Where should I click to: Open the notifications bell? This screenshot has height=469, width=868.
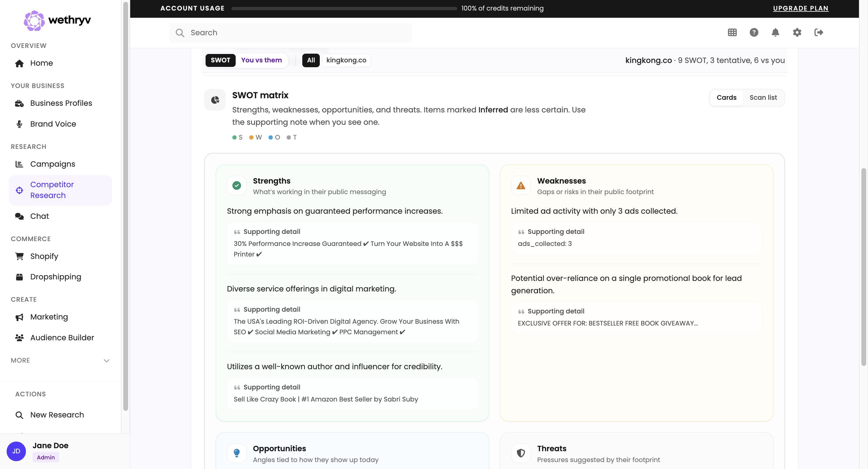775,32
